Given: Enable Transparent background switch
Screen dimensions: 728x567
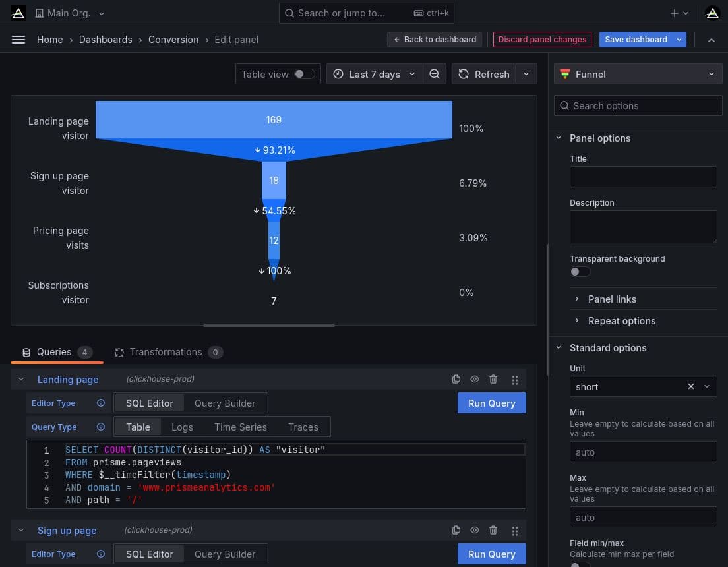Looking at the screenshot, I should click(580, 272).
